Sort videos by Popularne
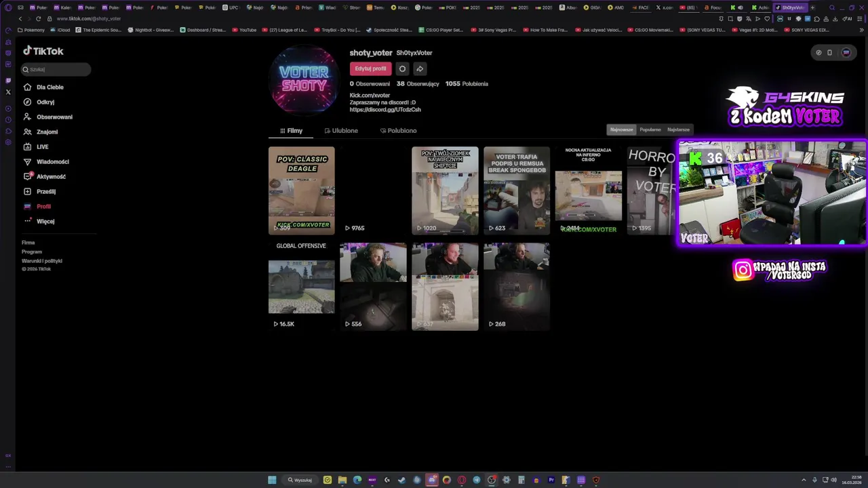 tap(650, 129)
